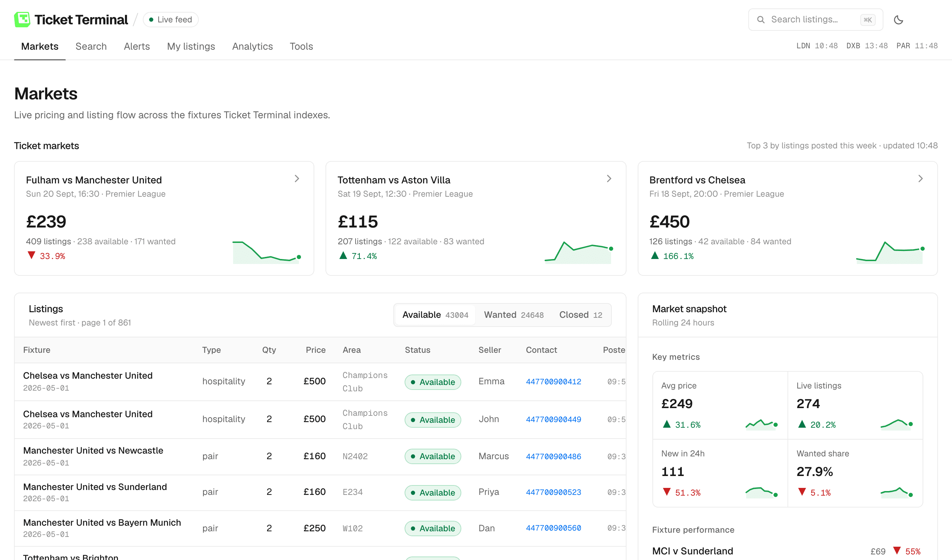Open Marcus's contact link 447700900486

[x=553, y=456]
